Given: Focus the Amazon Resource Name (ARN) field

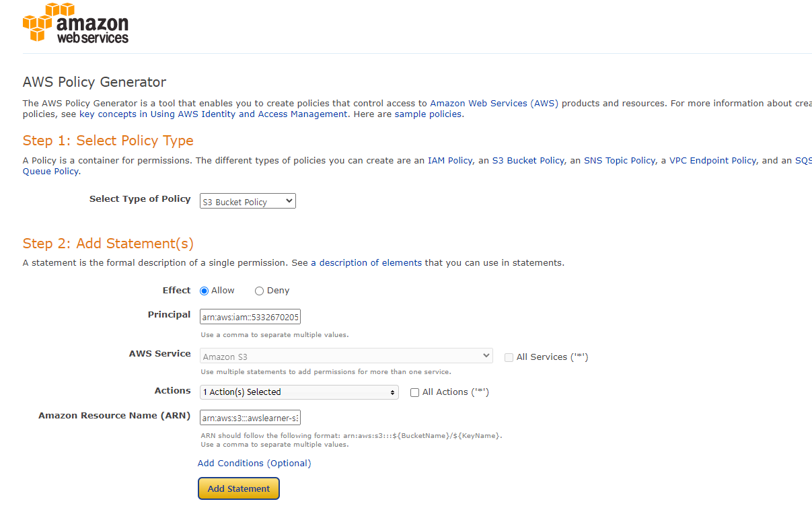Looking at the screenshot, I should [x=250, y=417].
